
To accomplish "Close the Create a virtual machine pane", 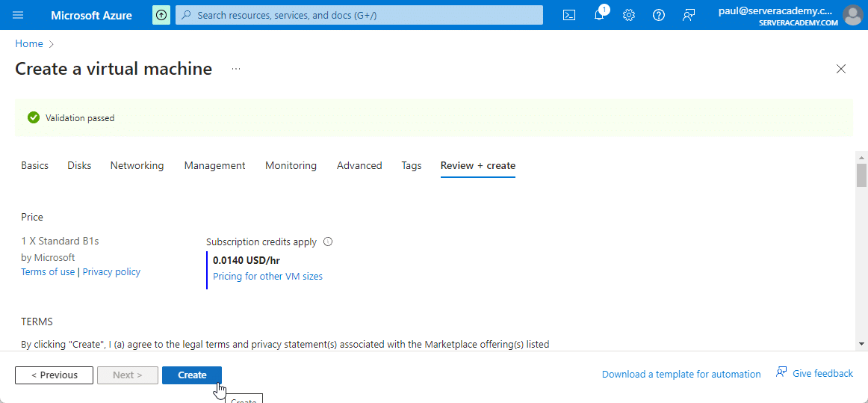I will tap(841, 69).
